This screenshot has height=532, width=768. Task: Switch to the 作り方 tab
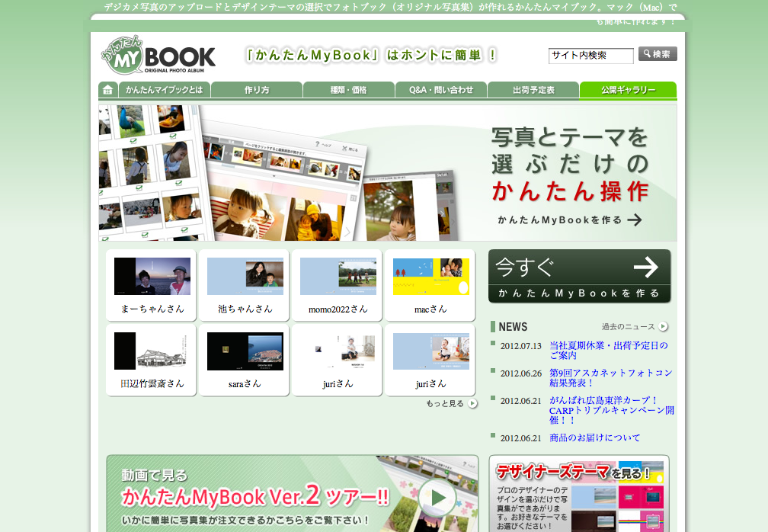(x=257, y=90)
